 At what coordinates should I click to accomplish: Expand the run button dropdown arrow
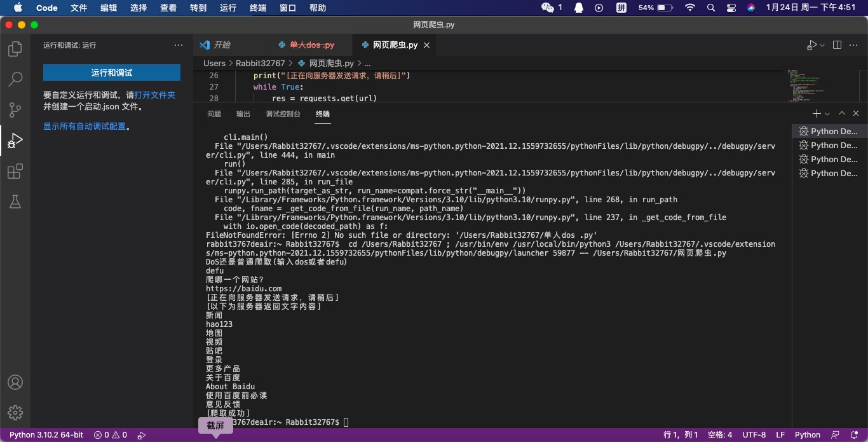[822, 45]
